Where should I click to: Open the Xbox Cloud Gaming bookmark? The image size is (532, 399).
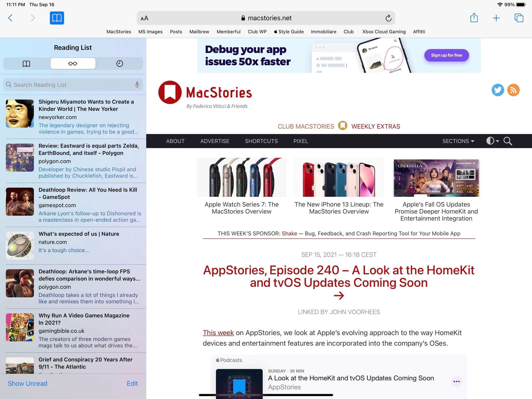click(384, 32)
